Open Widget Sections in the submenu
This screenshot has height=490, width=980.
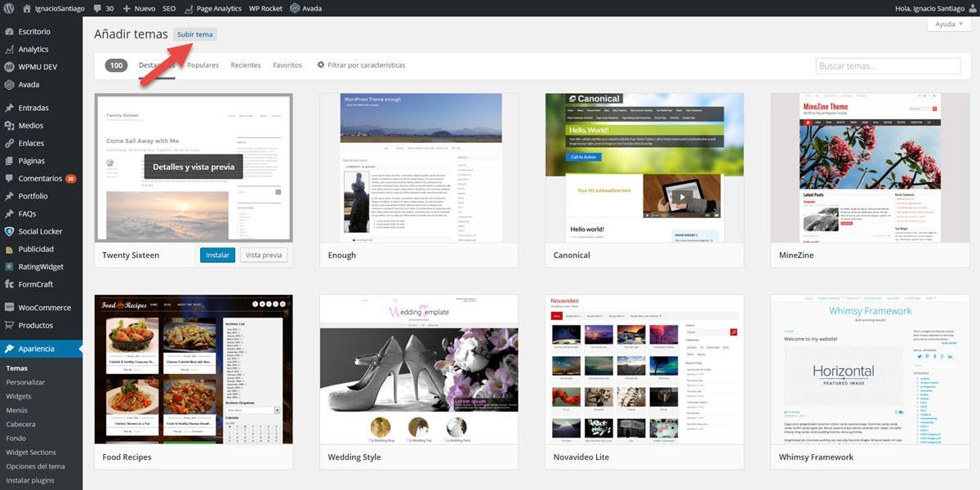coord(31,452)
